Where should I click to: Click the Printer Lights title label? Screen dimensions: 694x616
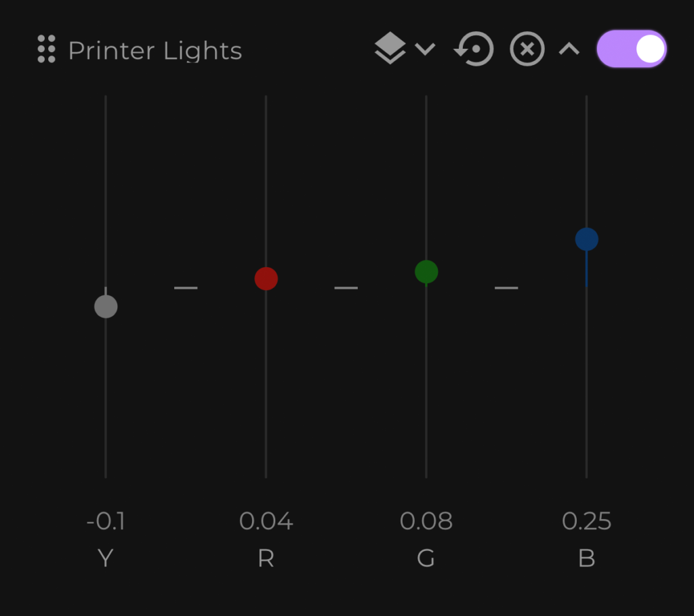155,50
